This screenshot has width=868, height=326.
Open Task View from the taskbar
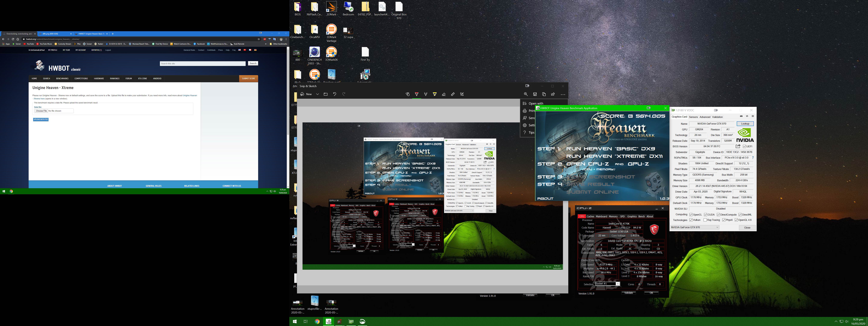click(x=306, y=322)
